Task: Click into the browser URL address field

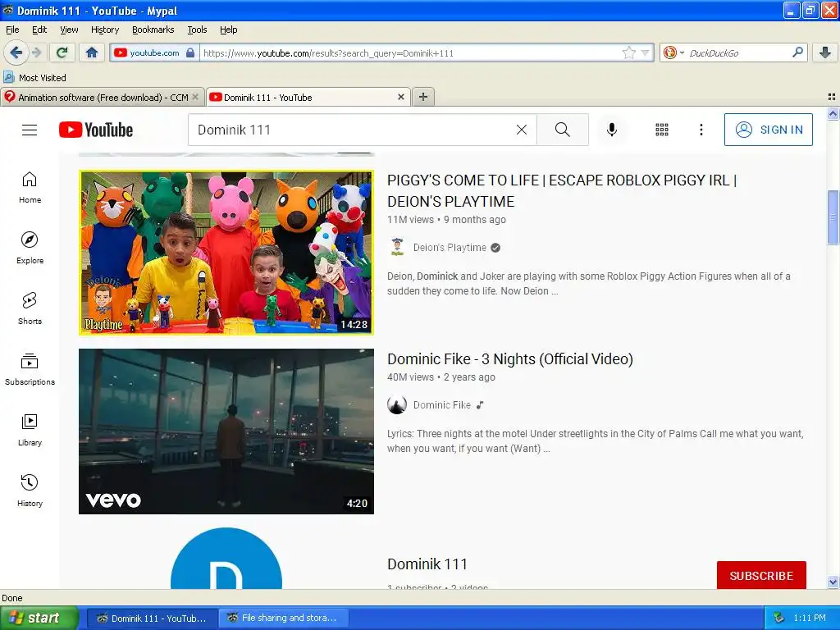Action: 410,53
